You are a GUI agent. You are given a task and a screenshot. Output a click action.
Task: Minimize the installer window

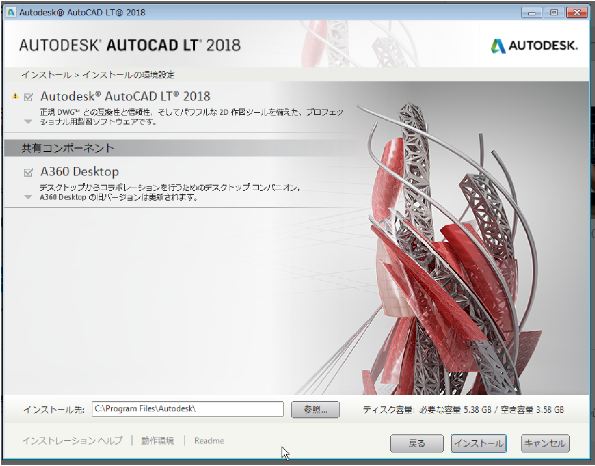click(532, 13)
